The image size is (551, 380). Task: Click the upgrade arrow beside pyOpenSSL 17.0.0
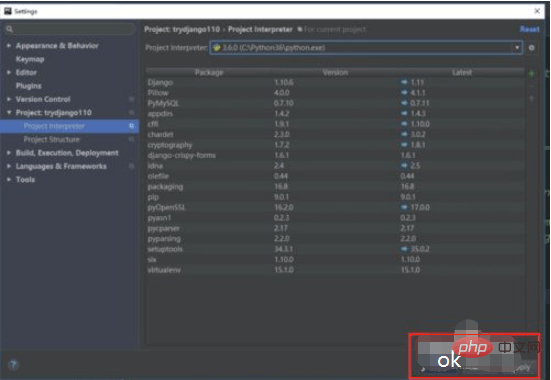pyautogui.click(x=404, y=207)
